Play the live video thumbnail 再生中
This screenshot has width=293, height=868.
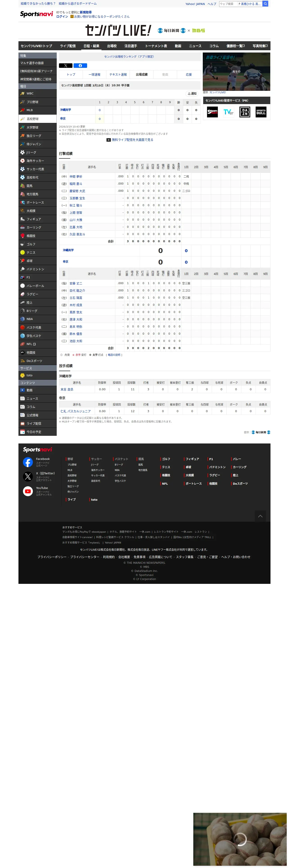[237, 71]
